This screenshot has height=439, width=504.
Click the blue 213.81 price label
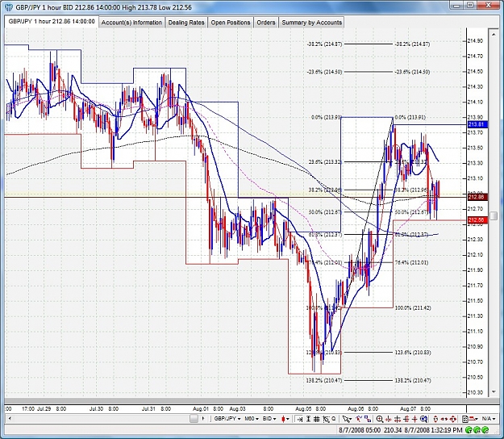[x=477, y=124]
